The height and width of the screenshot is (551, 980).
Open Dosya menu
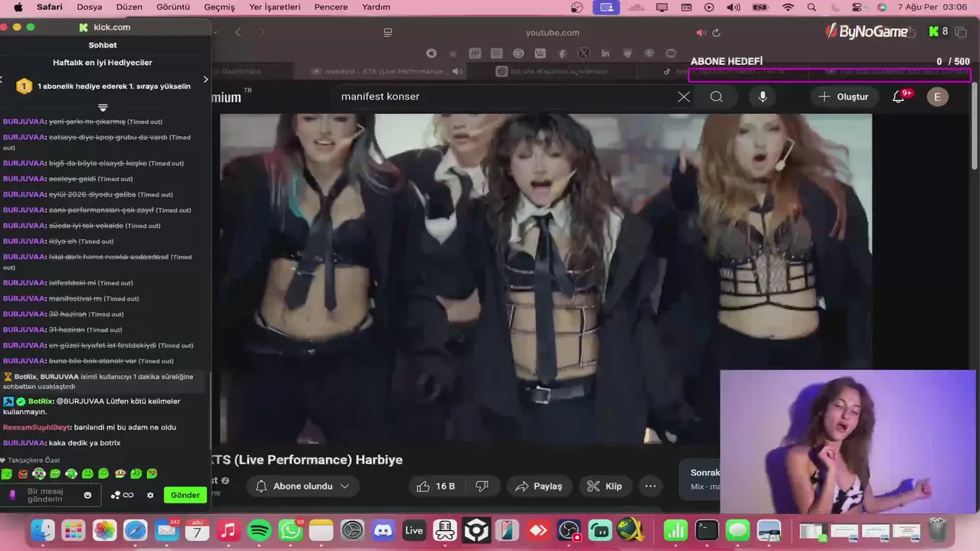(90, 7)
